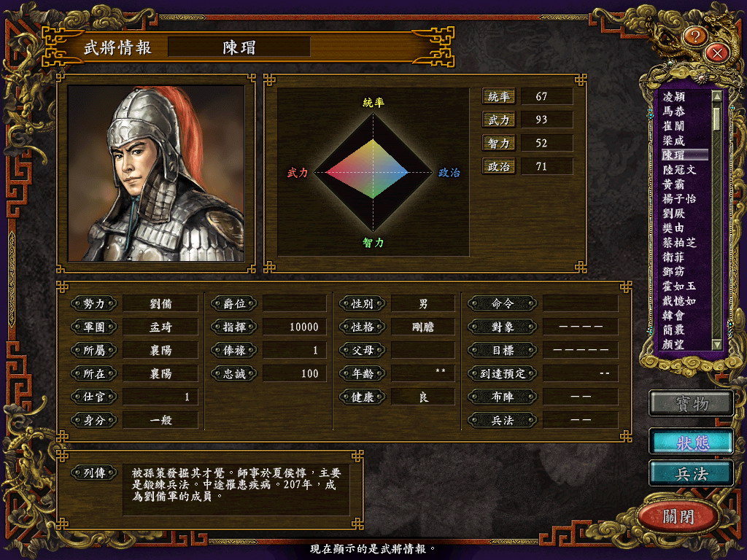The width and height of the screenshot is (747, 560).
Task: Select officer 凌穎 in the list
Action: coord(674,97)
